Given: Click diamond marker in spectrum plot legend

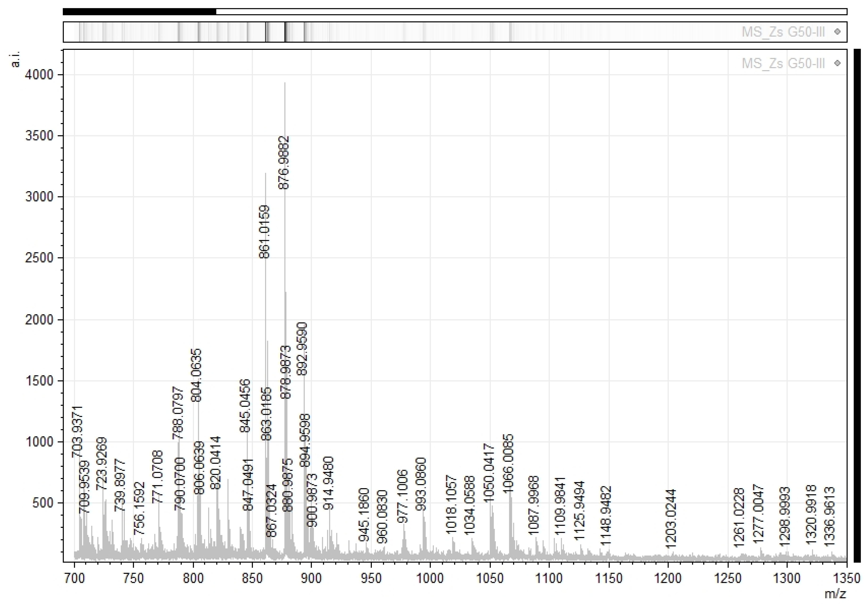Looking at the screenshot, I should (x=837, y=63).
